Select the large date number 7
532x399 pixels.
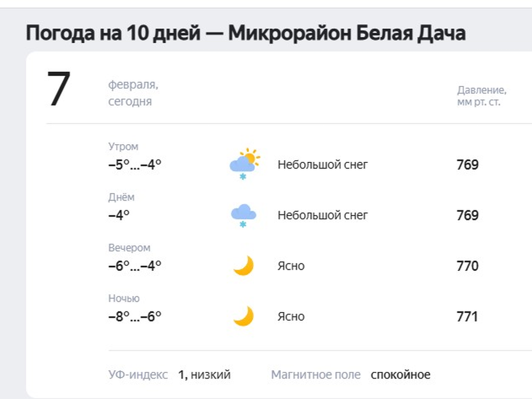tap(59, 89)
